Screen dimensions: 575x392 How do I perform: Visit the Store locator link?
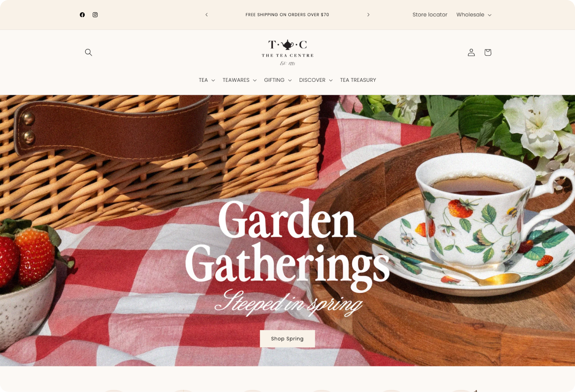tap(430, 15)
